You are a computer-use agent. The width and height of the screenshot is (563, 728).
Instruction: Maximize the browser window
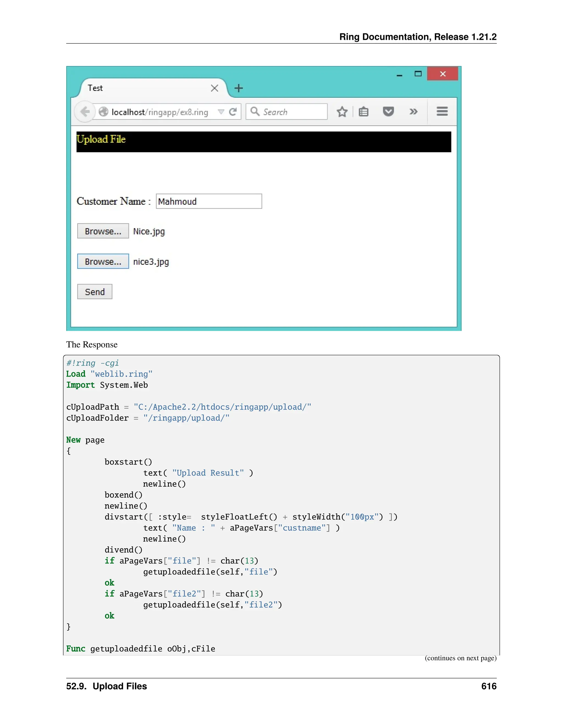tap(418, 74)
